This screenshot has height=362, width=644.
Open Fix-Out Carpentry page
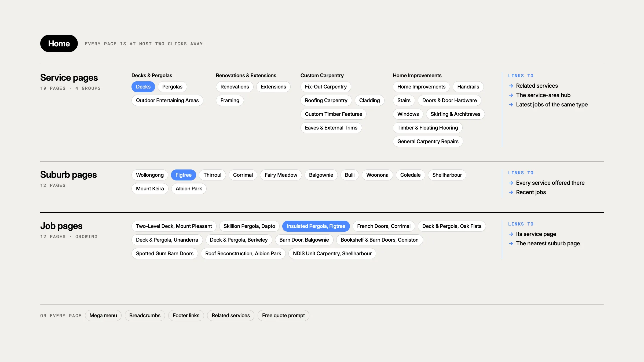coord(326,87)
